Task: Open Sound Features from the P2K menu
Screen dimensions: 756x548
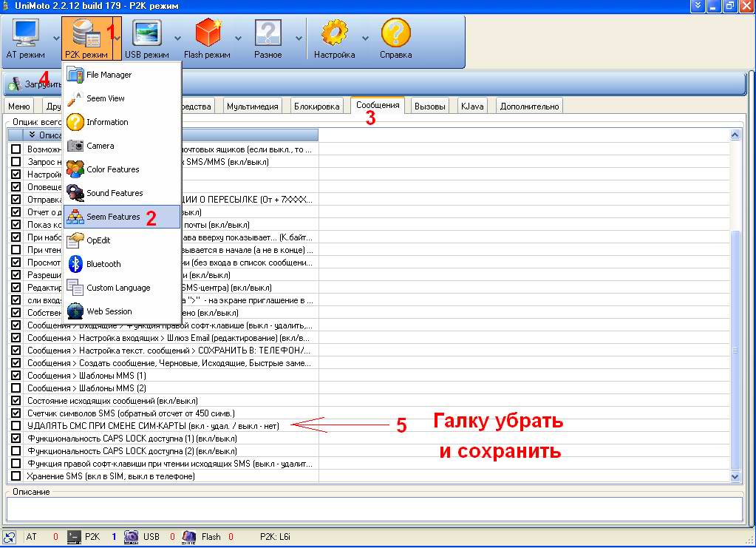Action: click(x=123, y=193)
